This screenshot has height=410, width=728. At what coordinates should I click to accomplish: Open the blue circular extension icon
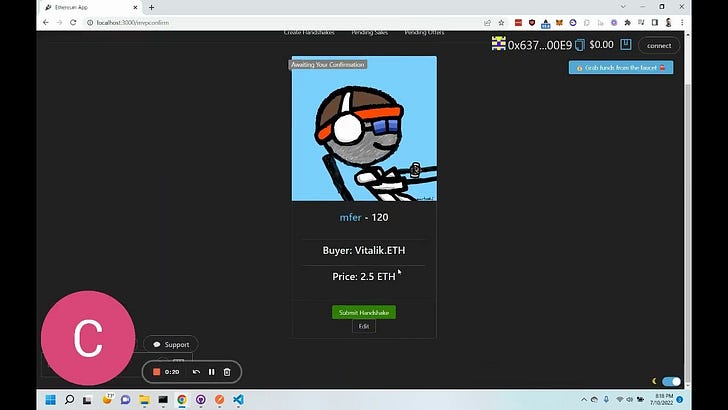coord(573,22)
